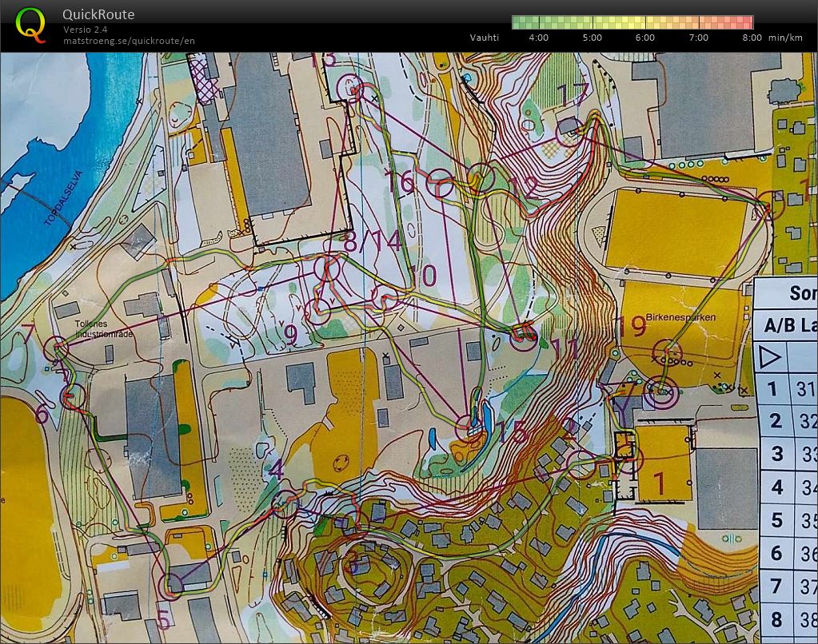Click the control number 7 on the map
This screenshot has width=818, height=644.
point(27,332)
